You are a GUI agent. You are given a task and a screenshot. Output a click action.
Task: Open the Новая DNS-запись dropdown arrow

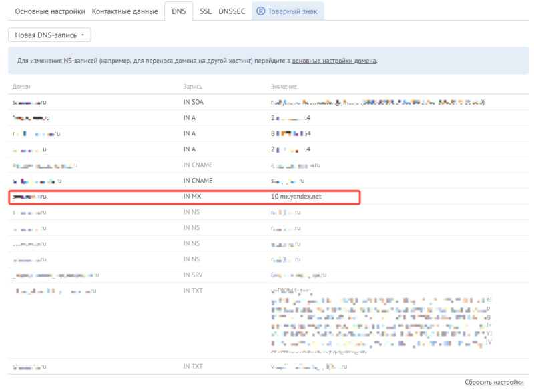83,34
